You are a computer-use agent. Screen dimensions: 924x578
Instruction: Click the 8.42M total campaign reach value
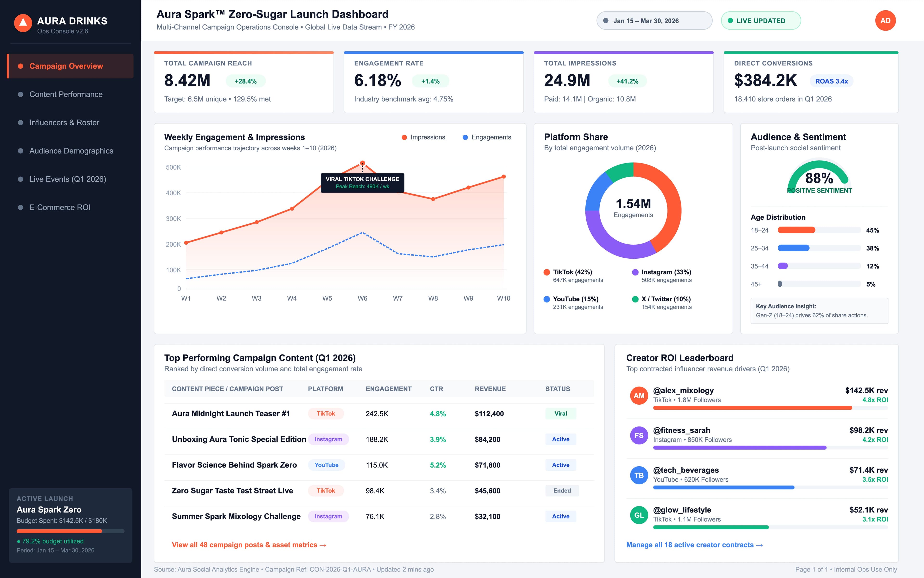(187, 80)
